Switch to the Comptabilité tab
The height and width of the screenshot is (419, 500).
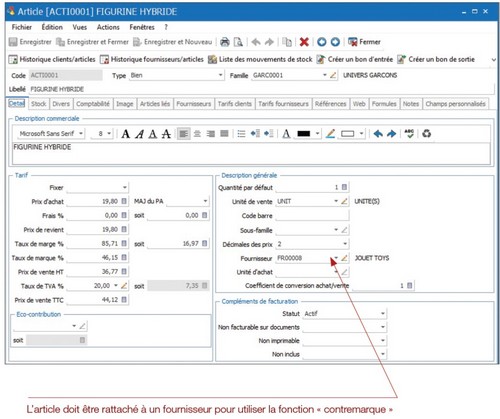[93, 104]
